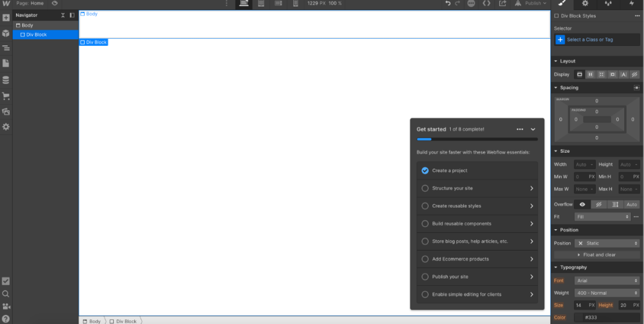Open the Symbols cube panel
The height and width of the screenshot is (324, 644).
coord(6,33)
